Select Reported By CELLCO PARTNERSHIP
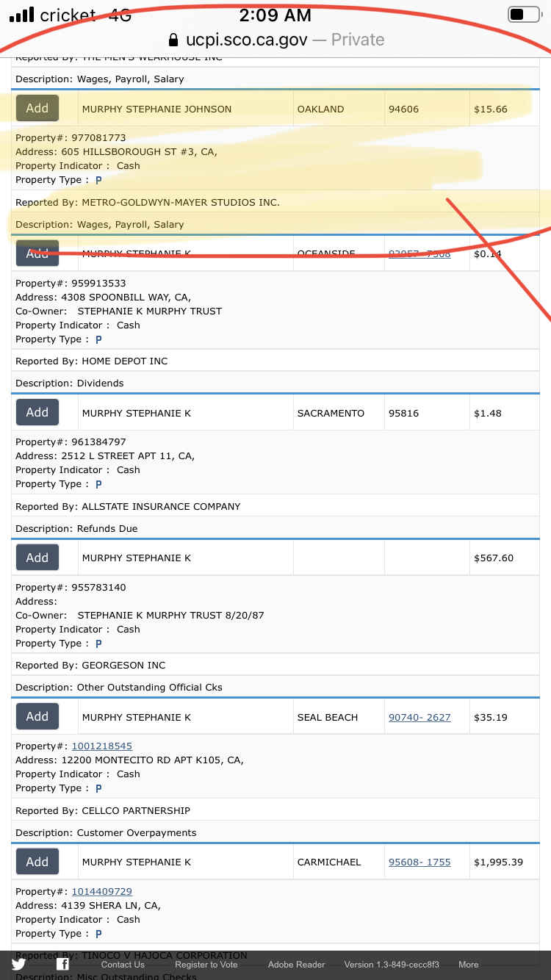The height and width of the screenshot is (980, 551). (103, 811)
